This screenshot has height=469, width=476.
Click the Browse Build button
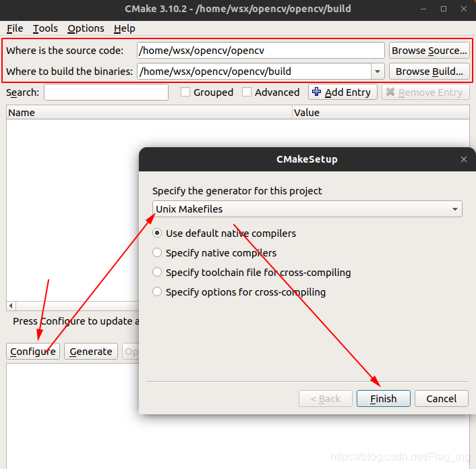[429, 72]
